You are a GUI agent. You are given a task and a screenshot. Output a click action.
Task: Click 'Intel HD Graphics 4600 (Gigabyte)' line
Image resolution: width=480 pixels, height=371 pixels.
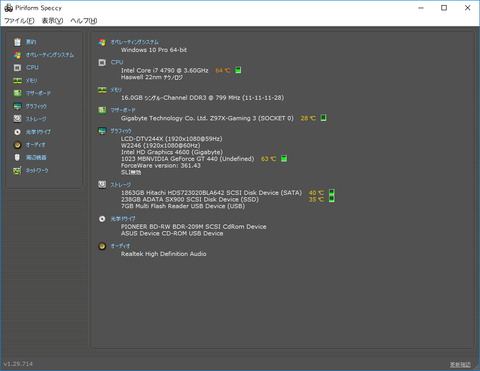pyautogui.click(x=172, y=152)
